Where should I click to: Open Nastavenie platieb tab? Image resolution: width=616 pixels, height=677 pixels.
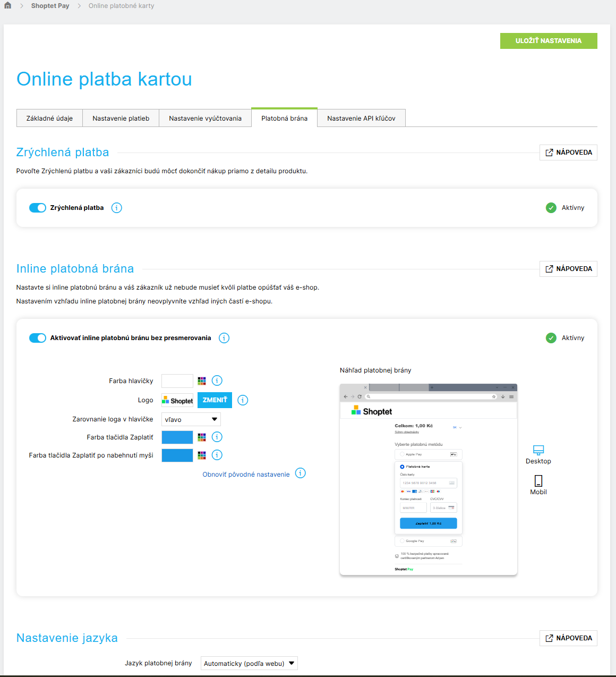121,118
